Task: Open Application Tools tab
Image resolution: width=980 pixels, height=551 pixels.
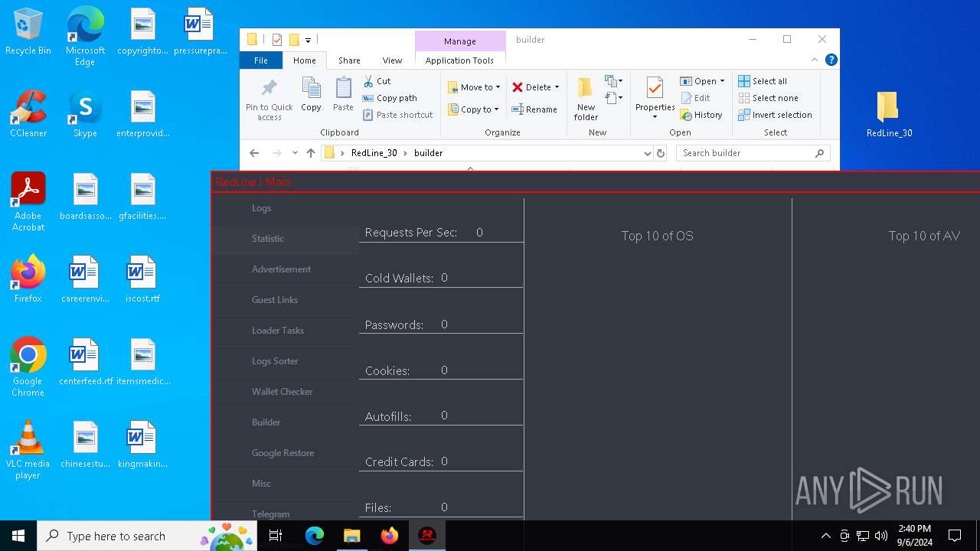Action: (459, 60)
